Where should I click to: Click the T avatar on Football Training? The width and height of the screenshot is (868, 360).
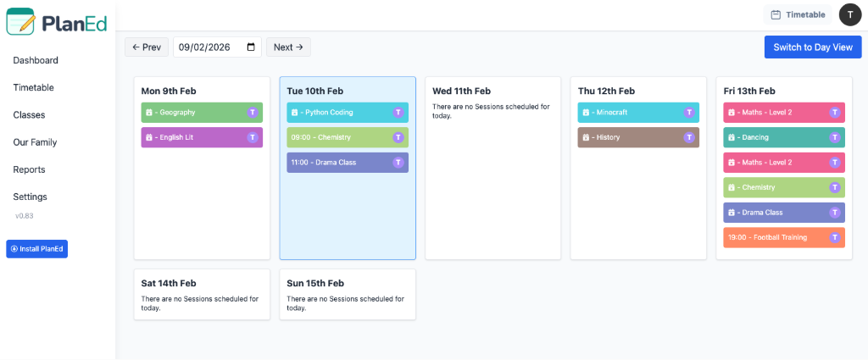(834, 238)
